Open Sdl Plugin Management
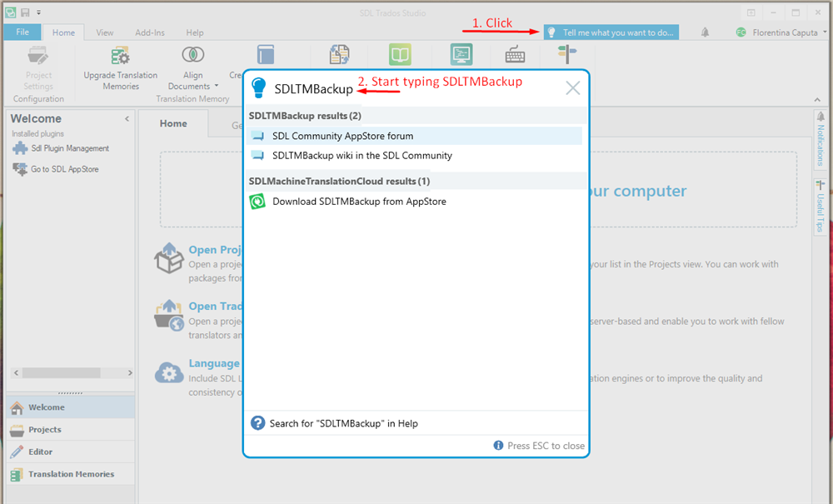The width and height of the screenshot is (833, 504). point(61,148)
